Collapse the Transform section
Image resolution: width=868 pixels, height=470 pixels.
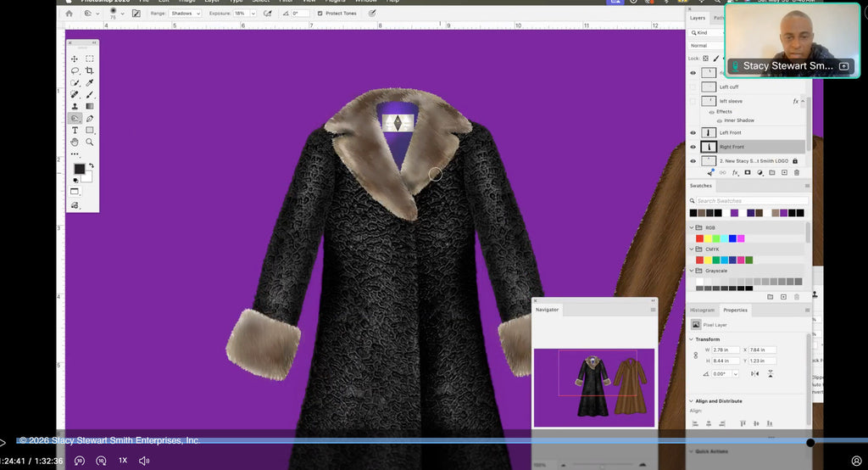[691, 339]
